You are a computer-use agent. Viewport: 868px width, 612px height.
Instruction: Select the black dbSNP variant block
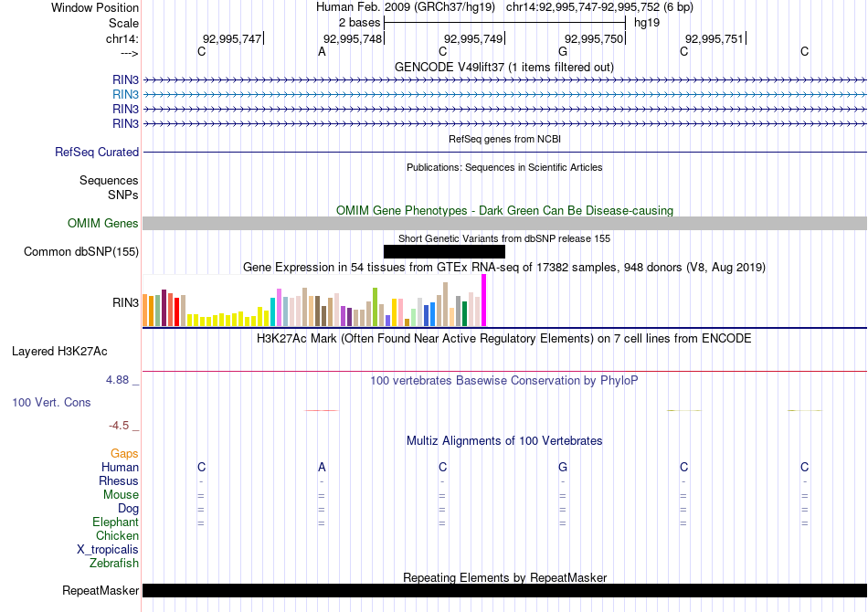tap(444, 252)
